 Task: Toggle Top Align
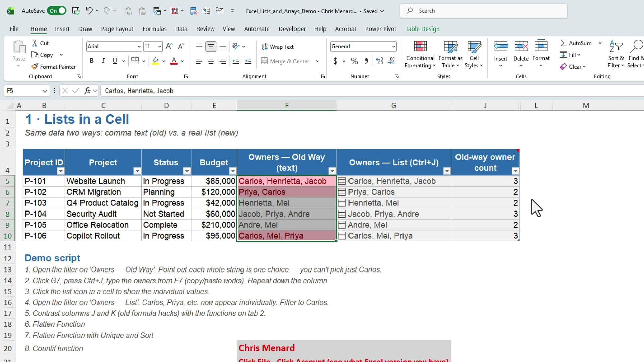pos(199,46)
